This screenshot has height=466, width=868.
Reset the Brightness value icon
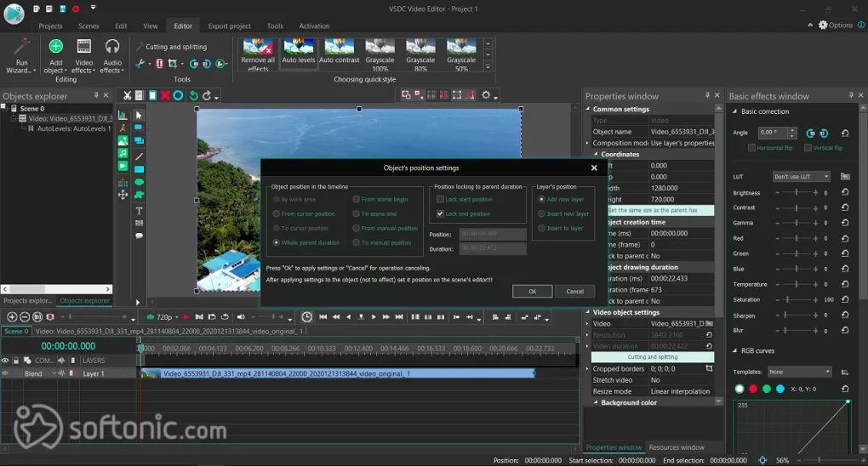tap(845, 192)
